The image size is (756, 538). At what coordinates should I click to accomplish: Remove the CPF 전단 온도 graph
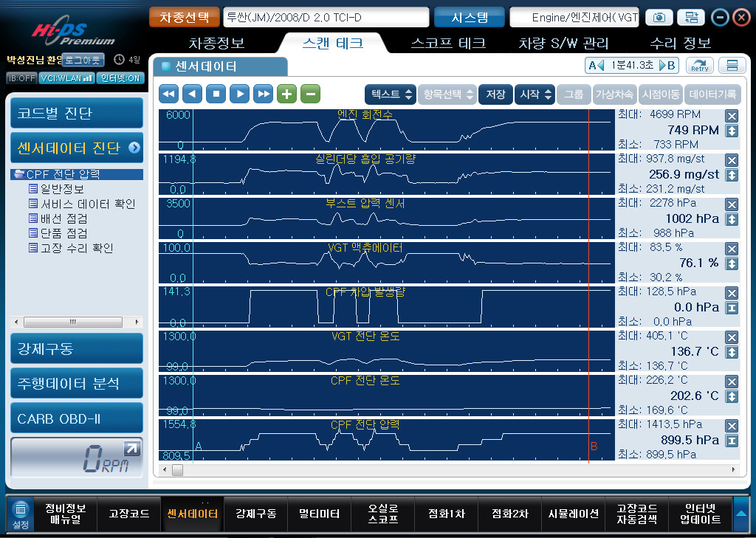(732, 382)
